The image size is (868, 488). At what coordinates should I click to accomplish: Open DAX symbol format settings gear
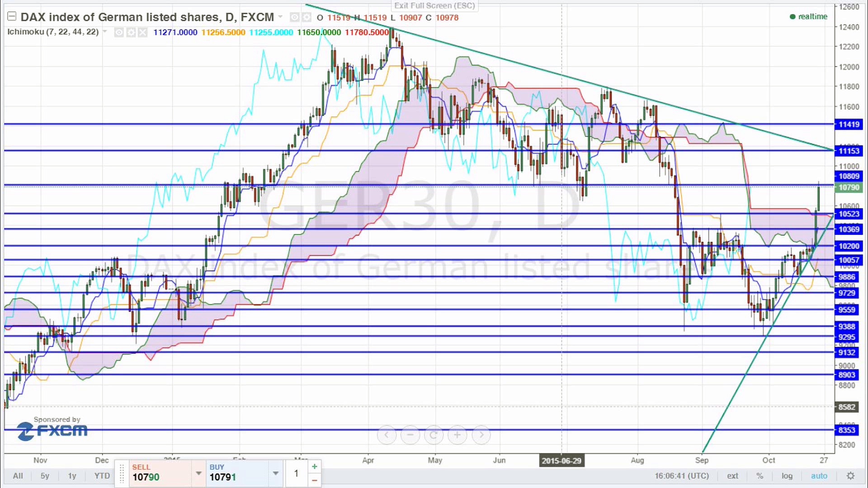tap(307, 17)
